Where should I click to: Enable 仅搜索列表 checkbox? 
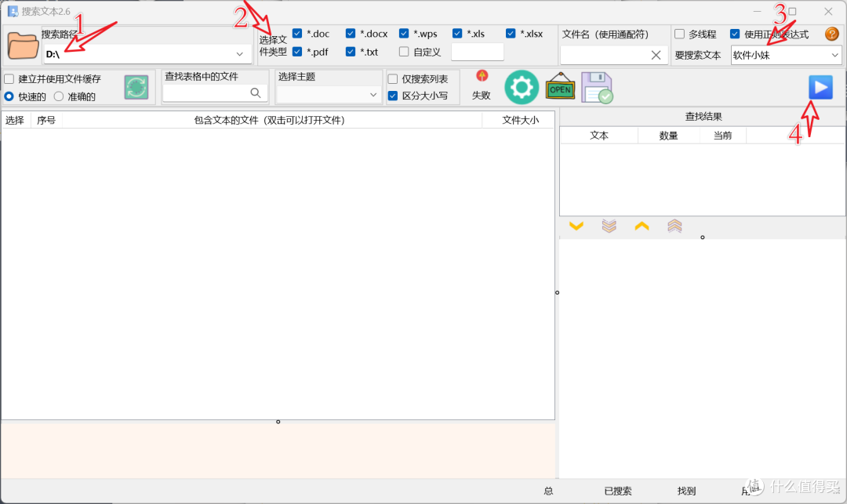393,79
